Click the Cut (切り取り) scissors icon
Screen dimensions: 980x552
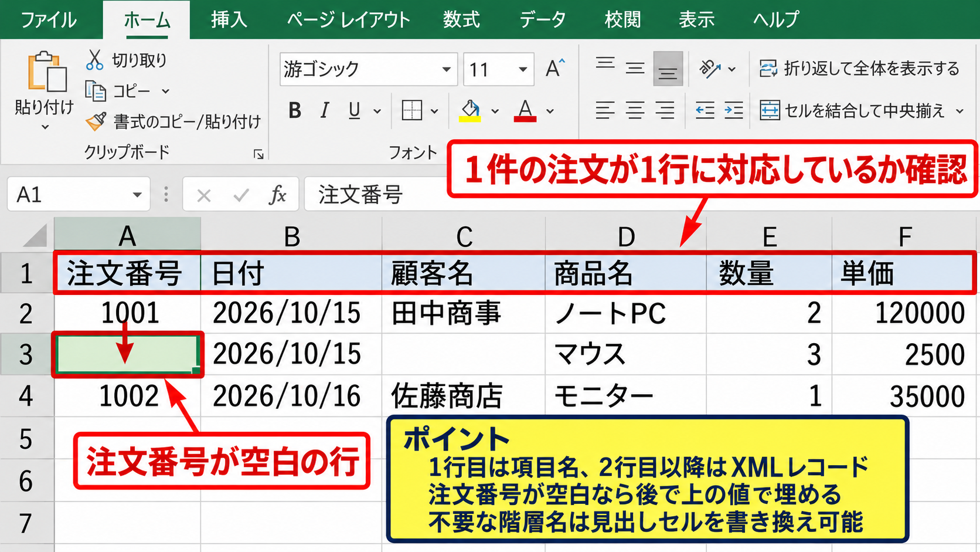tap(94, 60)
